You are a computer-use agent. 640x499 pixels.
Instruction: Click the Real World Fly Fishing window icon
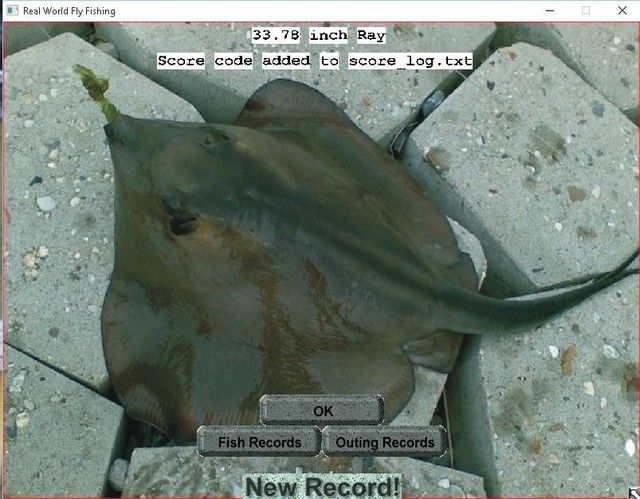12,11
